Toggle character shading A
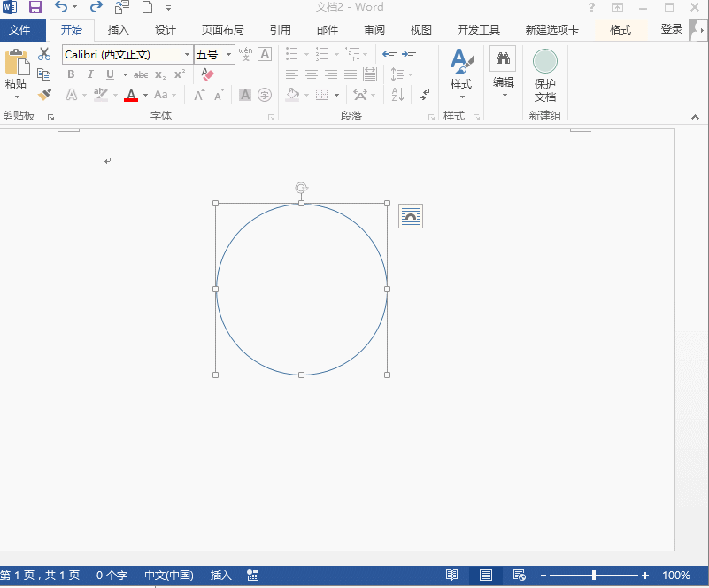Screen dimensions: 709x588 [245, 95]
